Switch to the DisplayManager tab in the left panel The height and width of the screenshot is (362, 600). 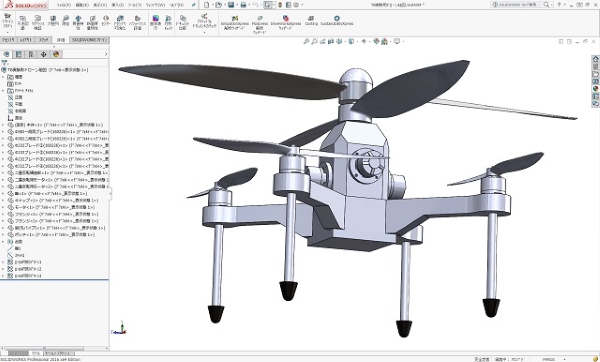(x=56, y=54)
